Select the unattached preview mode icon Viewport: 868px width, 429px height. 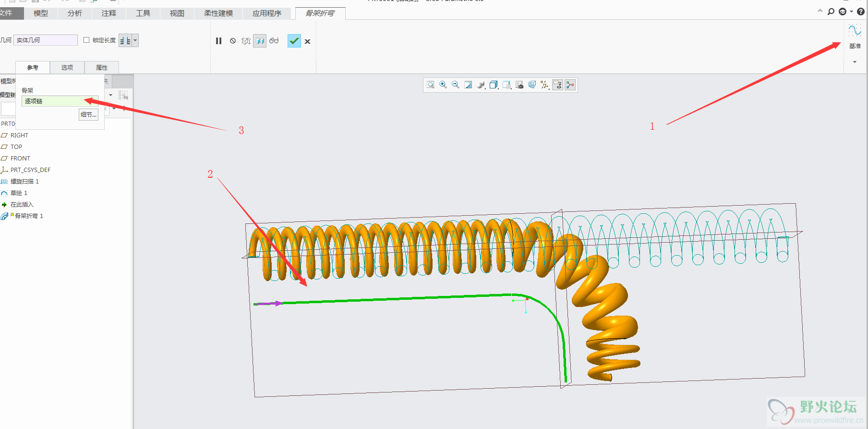click(246, 41)
